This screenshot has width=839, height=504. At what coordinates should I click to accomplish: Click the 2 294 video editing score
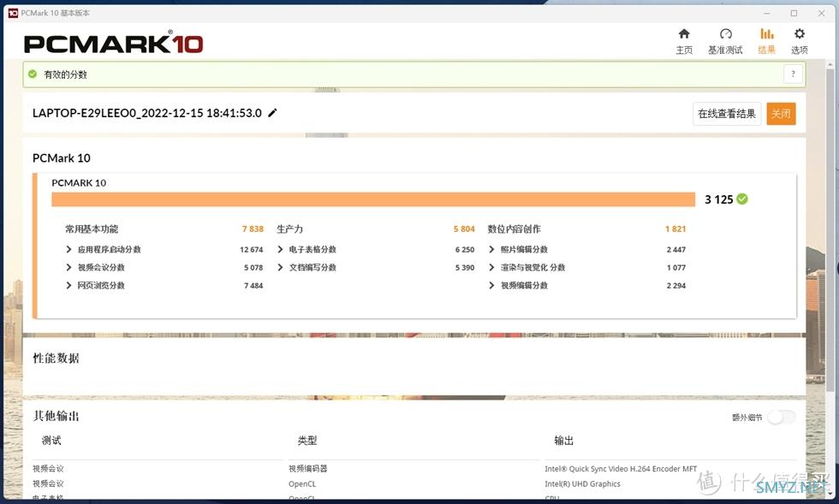tap(675, 286)
